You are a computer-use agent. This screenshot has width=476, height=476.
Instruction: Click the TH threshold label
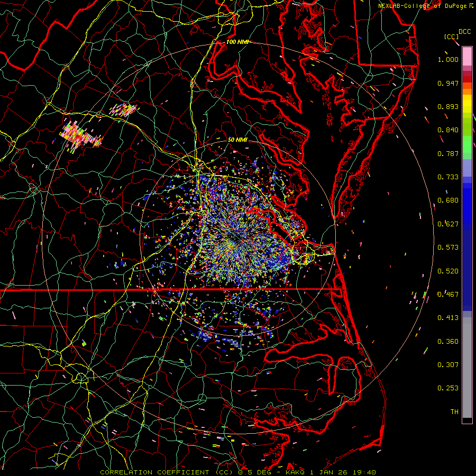point(454,412)
